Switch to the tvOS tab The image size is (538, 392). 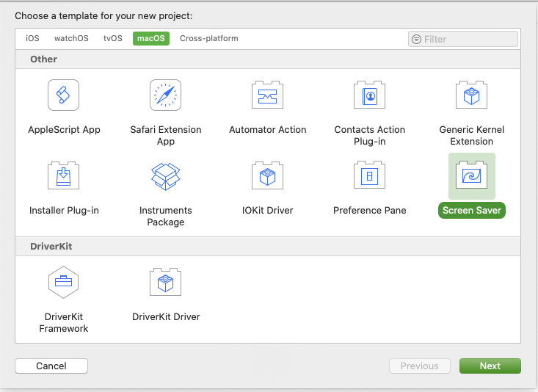coord(113,38)
